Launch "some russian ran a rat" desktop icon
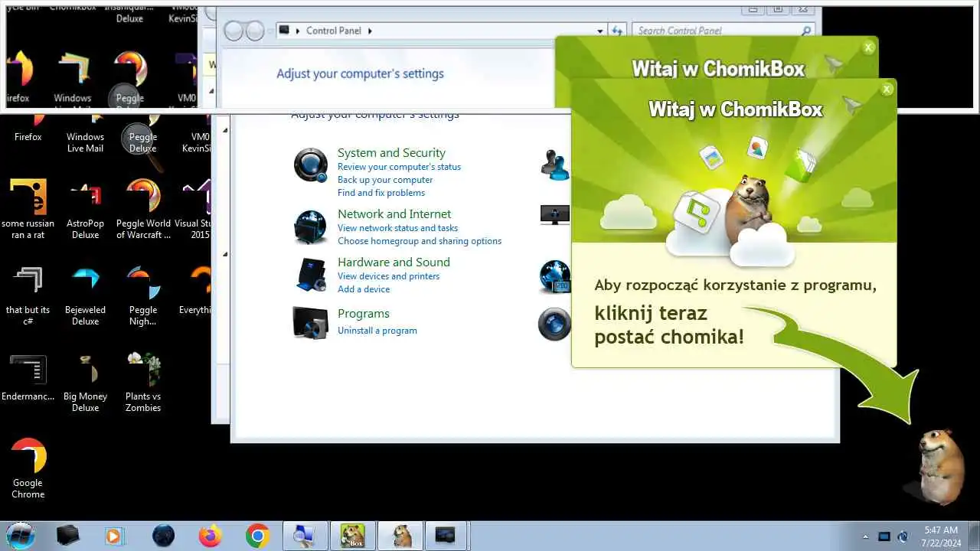The width and height of the screenshot is (980, 551). click(28, 209)
